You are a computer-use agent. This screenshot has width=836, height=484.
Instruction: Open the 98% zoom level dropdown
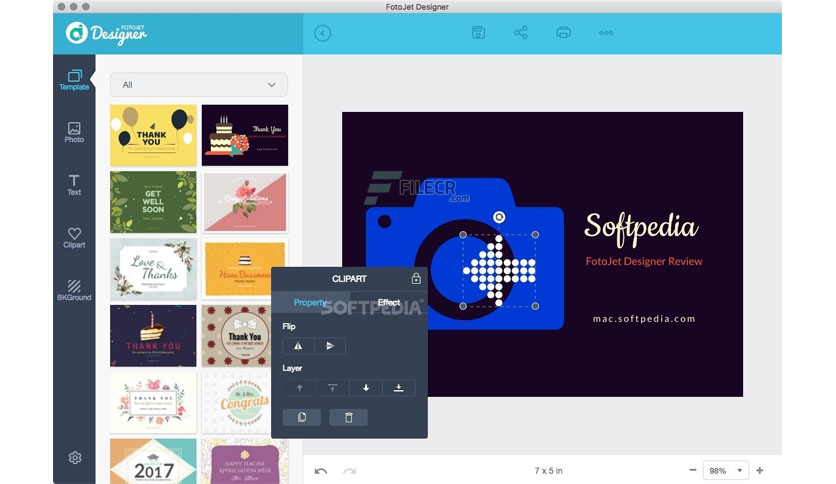coord(726,471)
